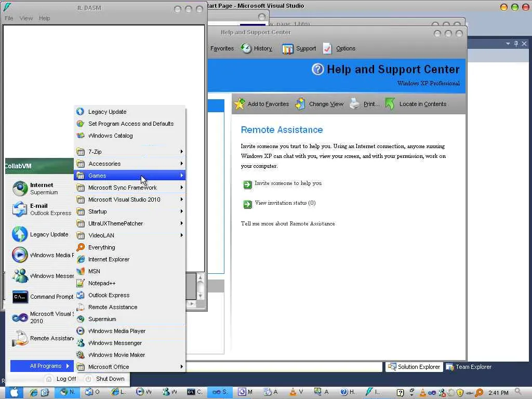Launch Internet Explorer from programs menu
This screenshot has height=399, width=532.
129,259
